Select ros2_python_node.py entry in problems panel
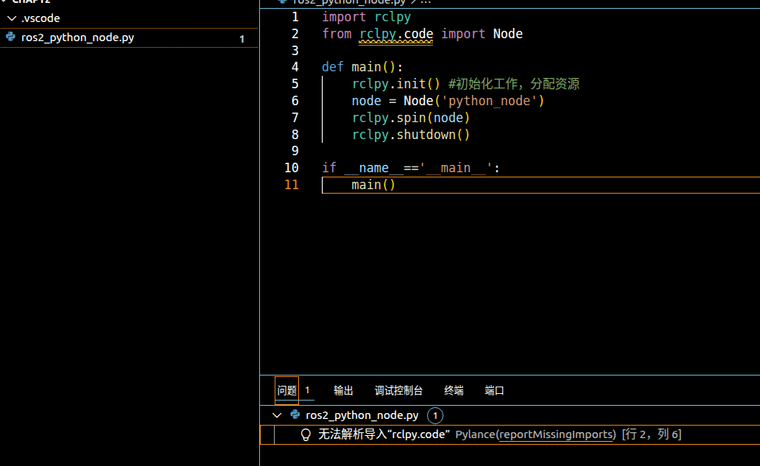The width and height of the screenshot is (760, 466). tap(362, 416)
